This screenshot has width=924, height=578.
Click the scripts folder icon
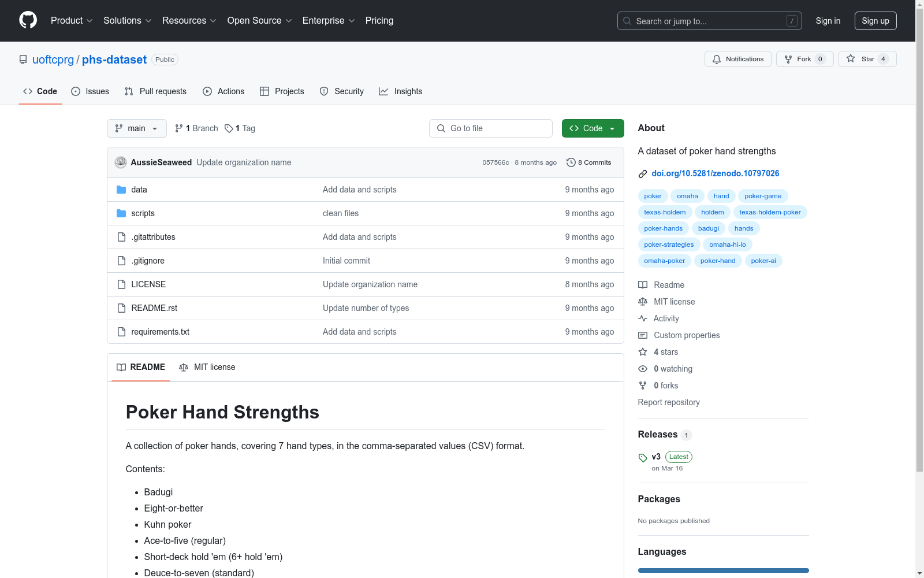coord(121,213)
